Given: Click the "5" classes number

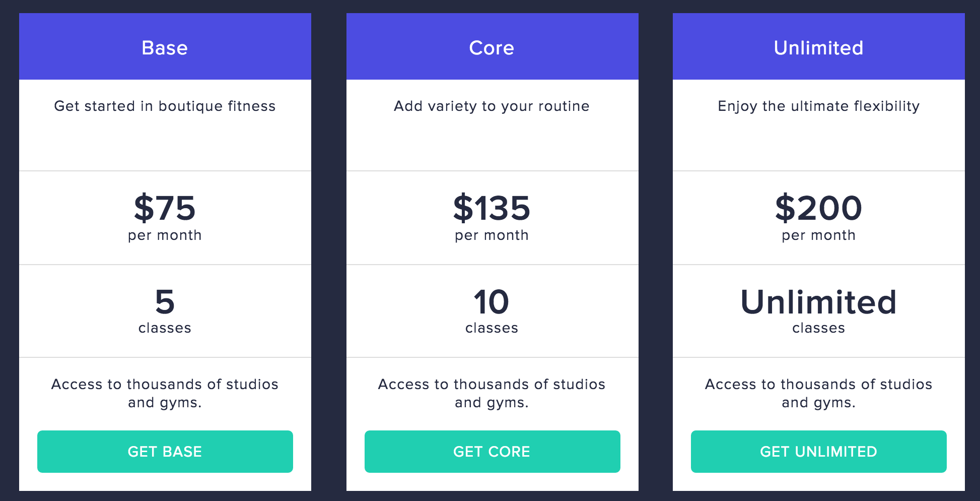Looking at the screenshot, I should [165, 302].
